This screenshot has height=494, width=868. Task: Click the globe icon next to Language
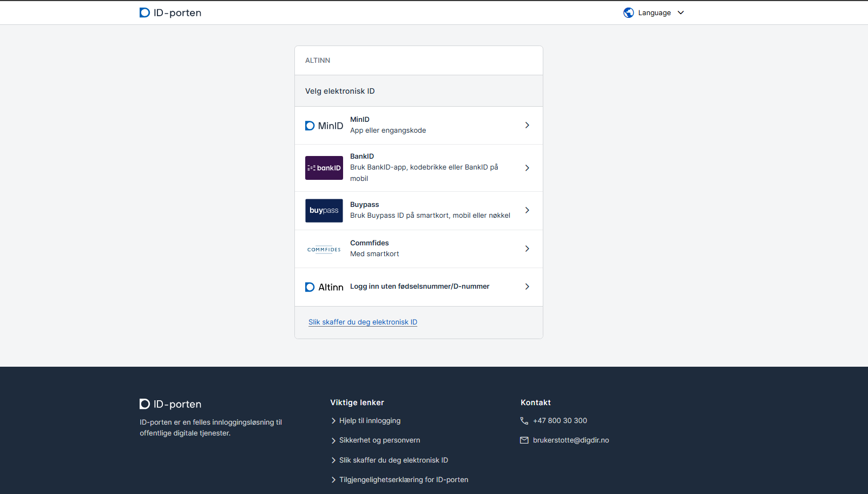point(628,12)
